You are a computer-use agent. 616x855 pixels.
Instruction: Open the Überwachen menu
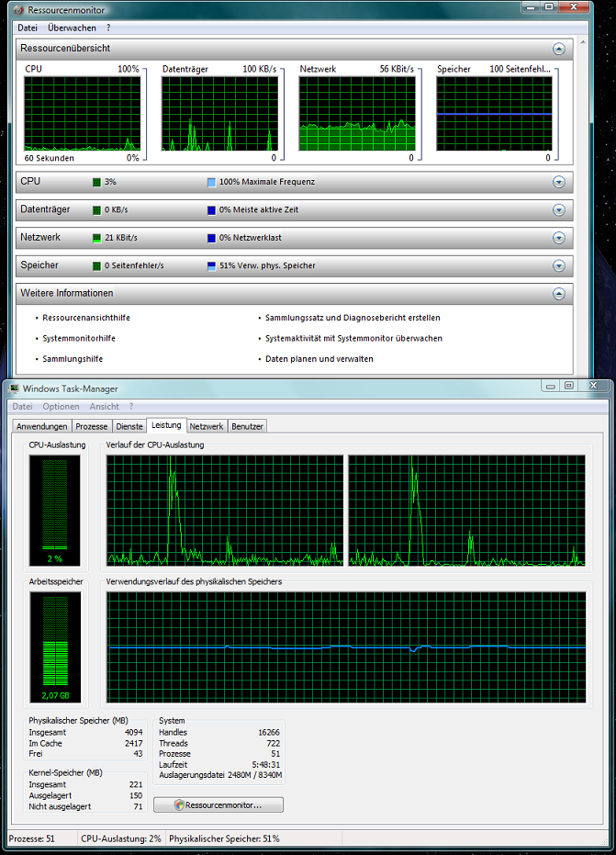(72, 28)
